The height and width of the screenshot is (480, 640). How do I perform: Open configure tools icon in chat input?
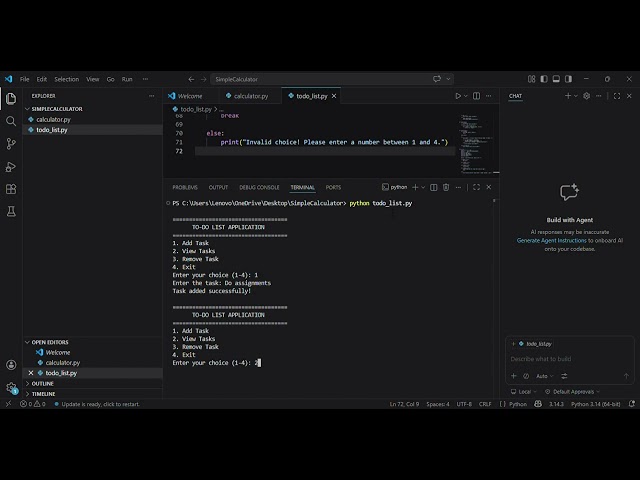[x=564, y=376]
